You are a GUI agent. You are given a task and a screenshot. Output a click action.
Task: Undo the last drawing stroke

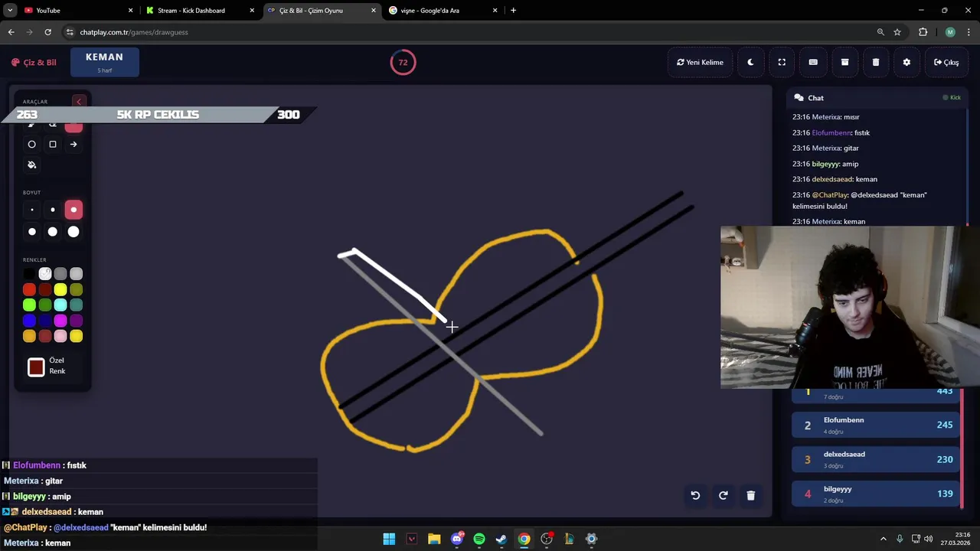[695, 495]
